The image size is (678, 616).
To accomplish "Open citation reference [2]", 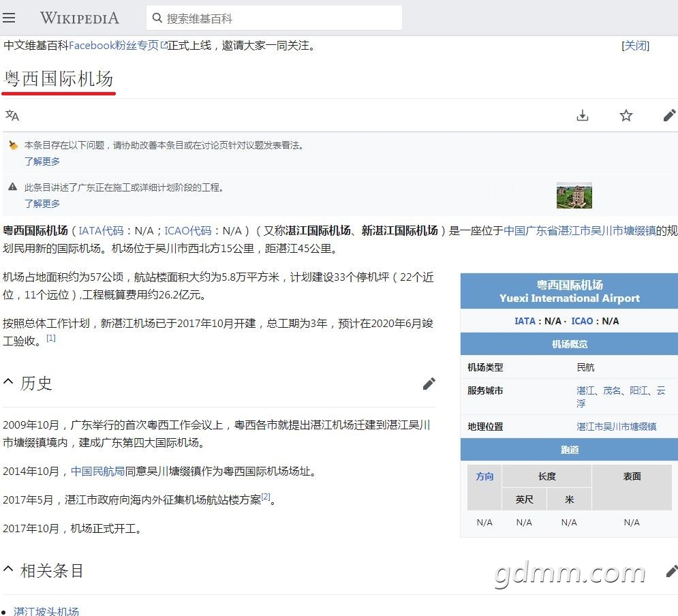I will click(266, 497).
